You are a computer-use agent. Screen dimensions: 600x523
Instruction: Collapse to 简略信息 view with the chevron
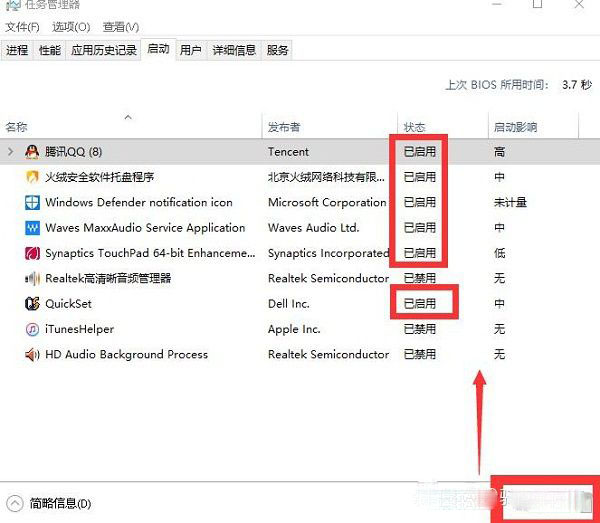(x=15, y=503)
